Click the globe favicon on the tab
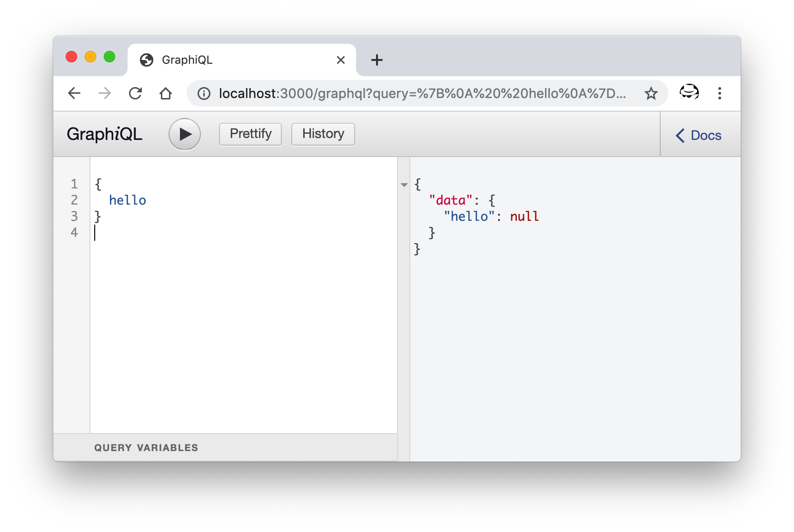 (147, 60)
